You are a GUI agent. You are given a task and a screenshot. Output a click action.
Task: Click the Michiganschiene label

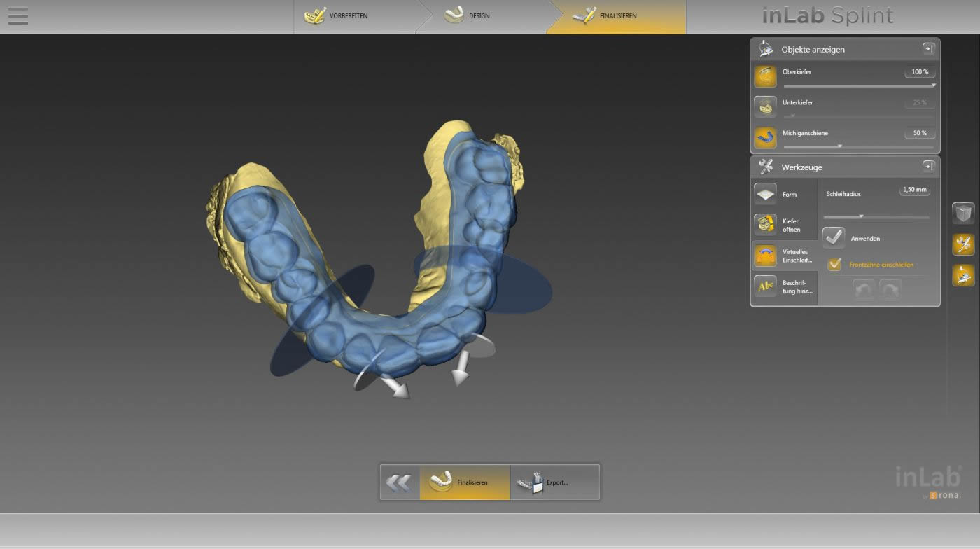(805, 133)
